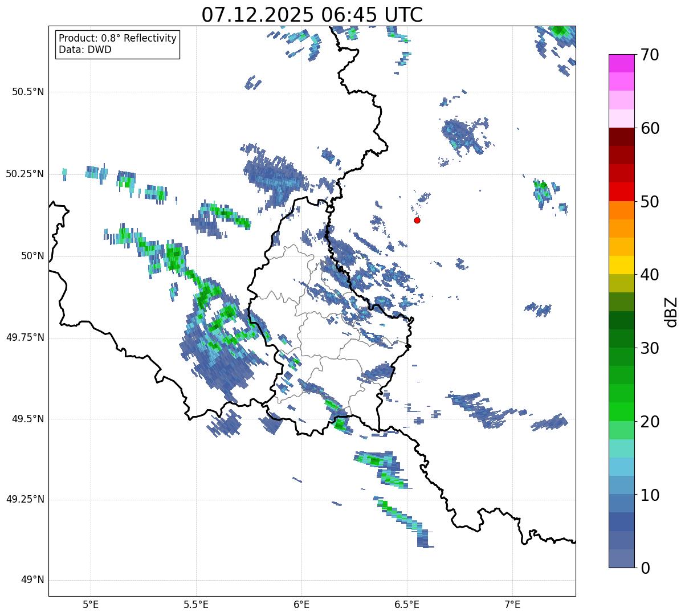Pick the bright green swatch above 20 dBZ
This screenshot has width=685, height=616.
[622, 412]
